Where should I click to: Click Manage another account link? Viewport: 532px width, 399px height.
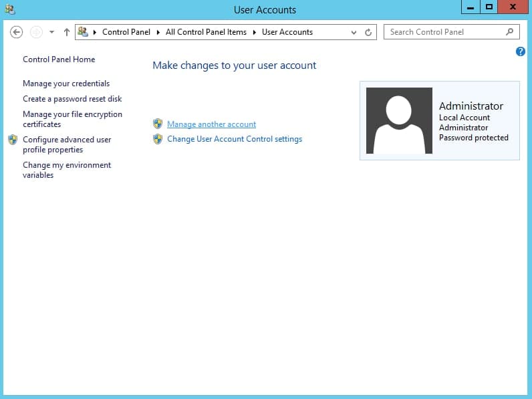pos(211,124)
